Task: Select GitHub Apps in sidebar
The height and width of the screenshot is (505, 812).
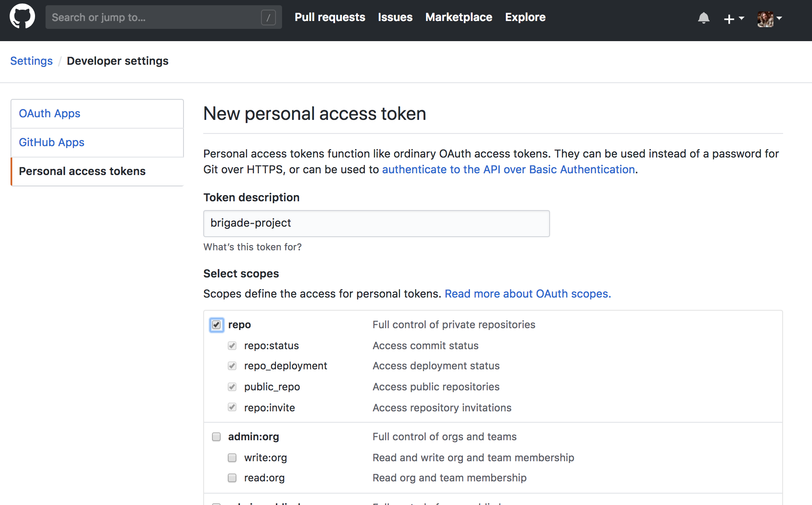Action: 97,143
